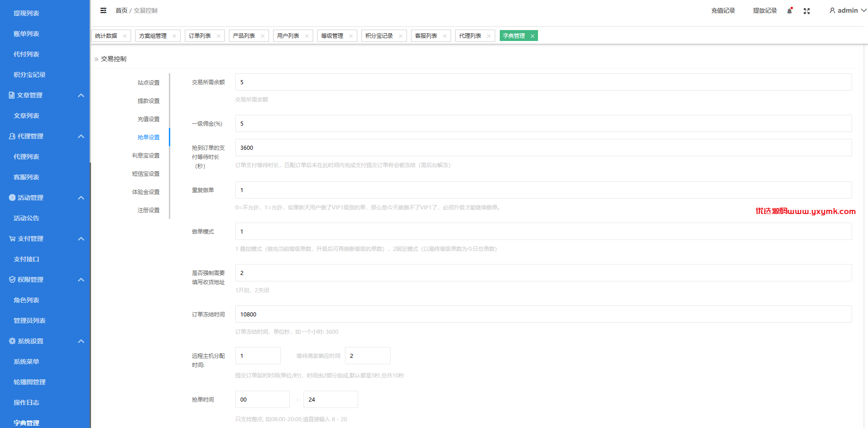Open 提款记录 link in header
Viewport: 868px width, 428px height.
click(765, 10)
